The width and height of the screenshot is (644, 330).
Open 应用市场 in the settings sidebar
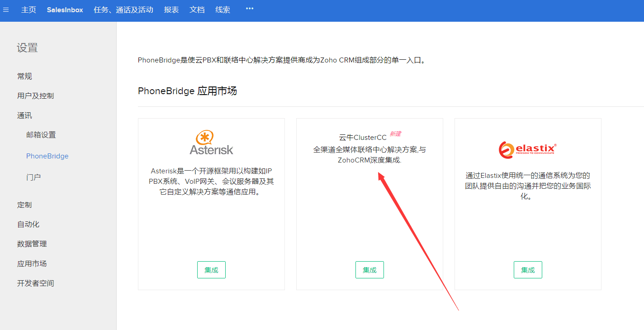point(32,263)
